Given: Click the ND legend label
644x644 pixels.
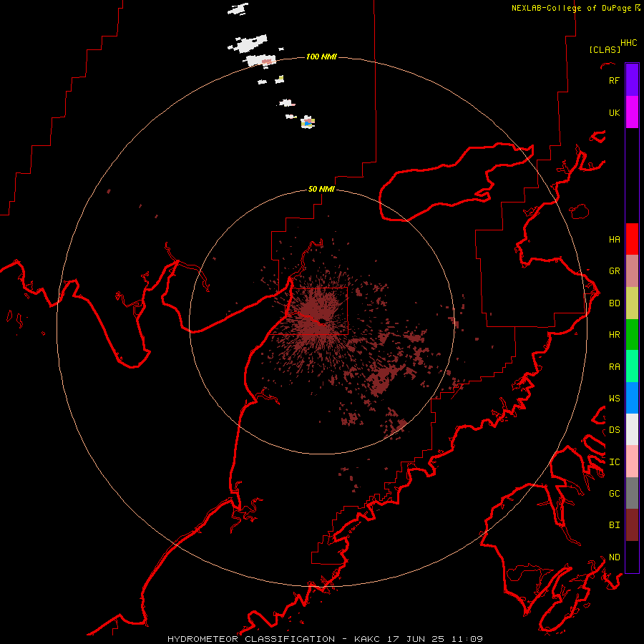Looking at the screenshot, I should (614, 557).
